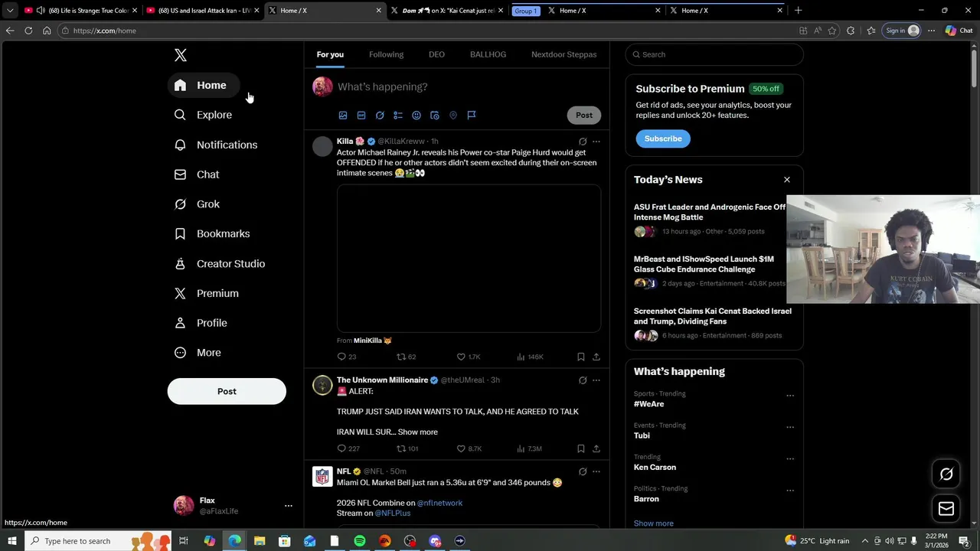Screen dimensions: 980x551
Task: Open account options next to Flax
Action: click(288, 506)
